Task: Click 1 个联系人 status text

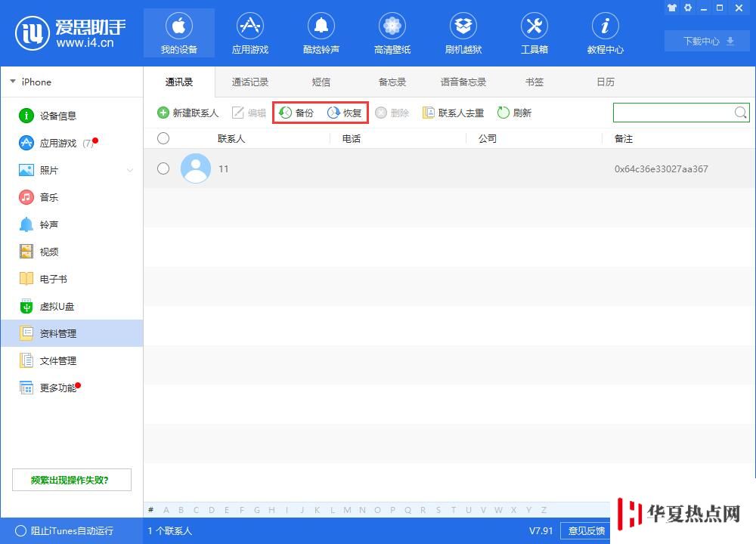Action: click(x=169, y=530)
